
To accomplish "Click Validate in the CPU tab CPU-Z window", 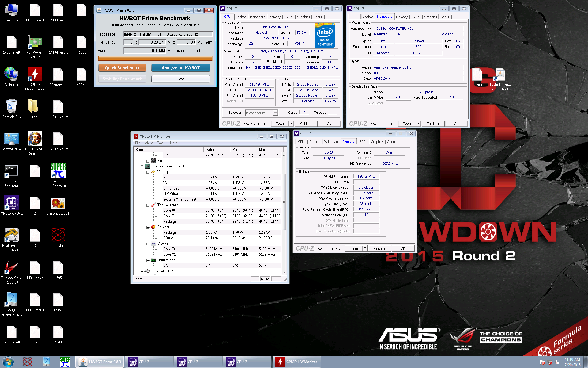I will click(306, 124).
